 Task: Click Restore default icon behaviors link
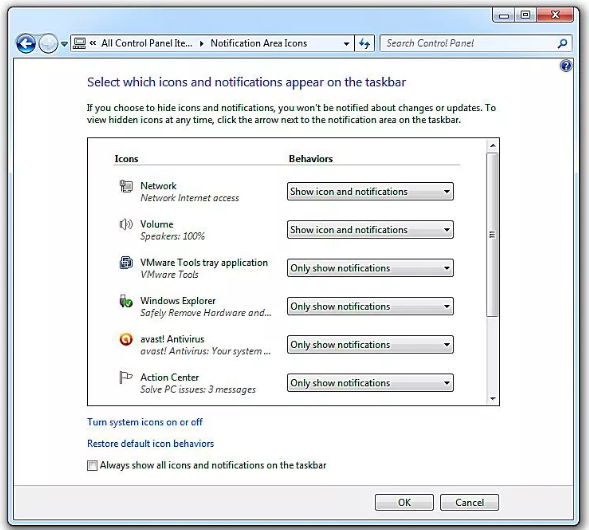tap(150, 444)
